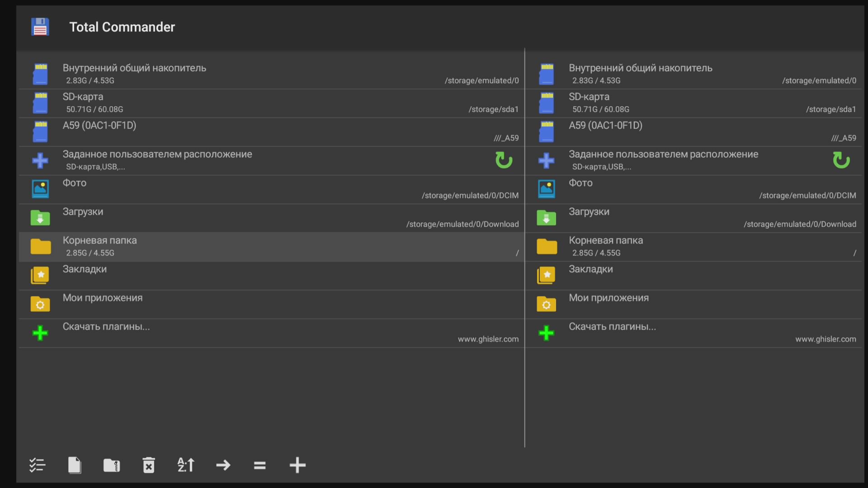Click 'www.ghisler.com' in left panel
This screenshot has width=868, height=488.
(488, 339)
